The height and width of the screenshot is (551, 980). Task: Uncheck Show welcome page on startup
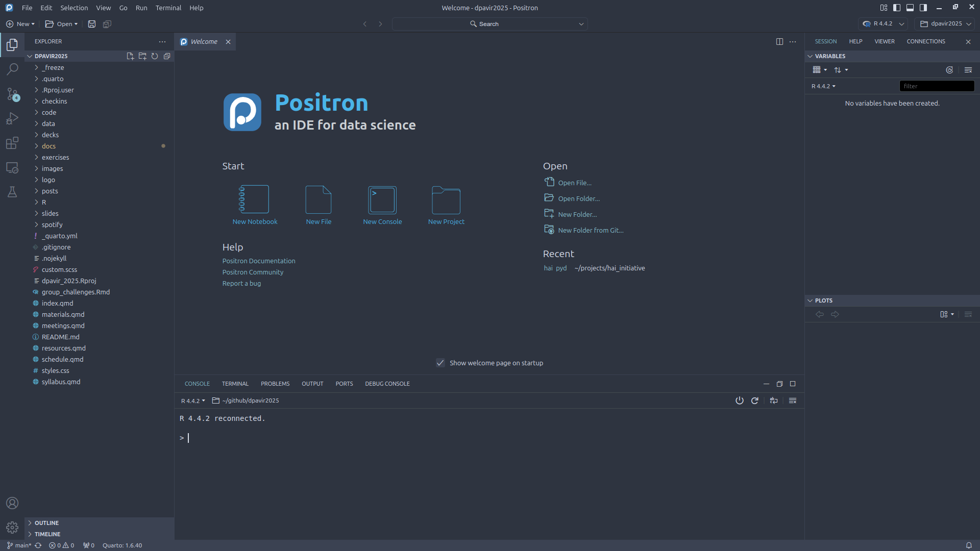click(x=440, y=363)
